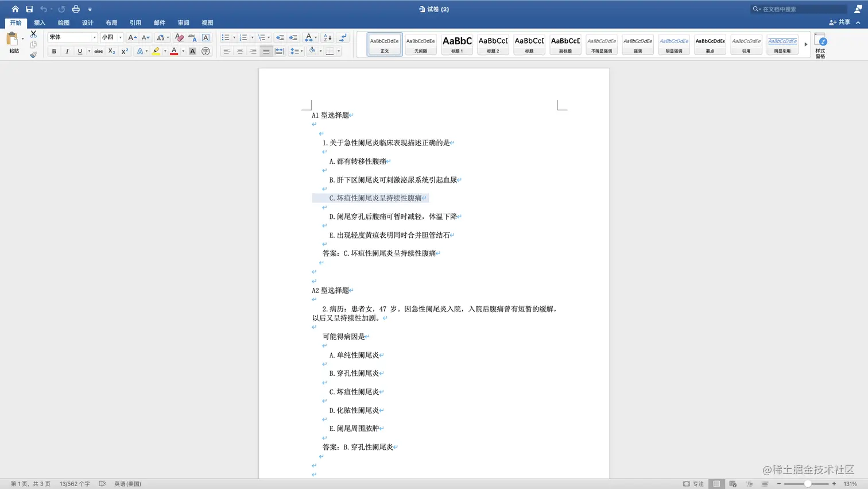Apply superscript formatting
The width and height of the screenshot is (868, 489).
125,51
